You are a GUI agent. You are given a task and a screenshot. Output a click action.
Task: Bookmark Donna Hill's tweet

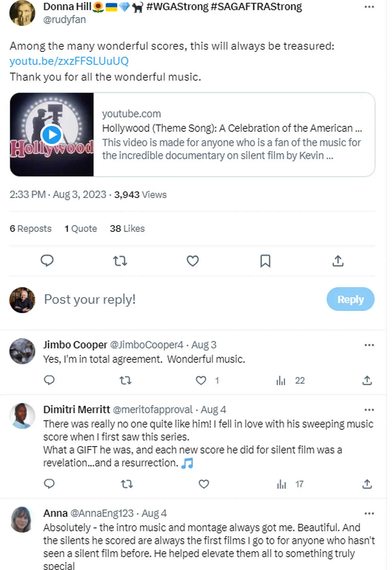pyautogui.click(x=265, y=261)
